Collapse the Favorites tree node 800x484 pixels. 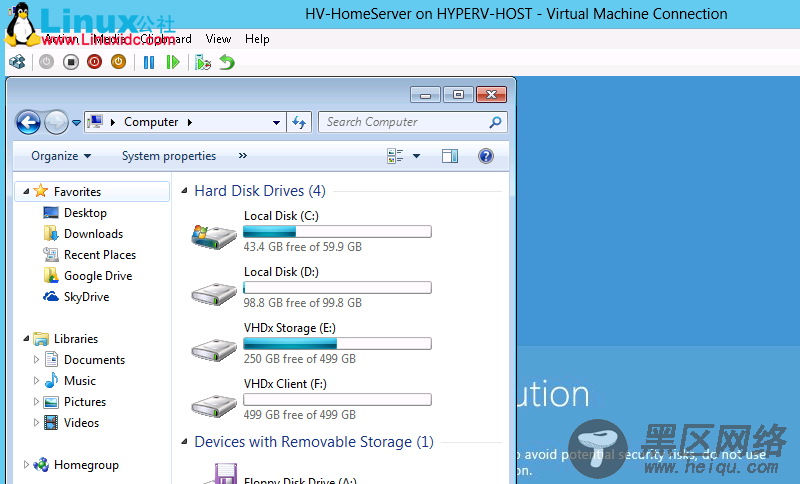click(x=26, y=191)
